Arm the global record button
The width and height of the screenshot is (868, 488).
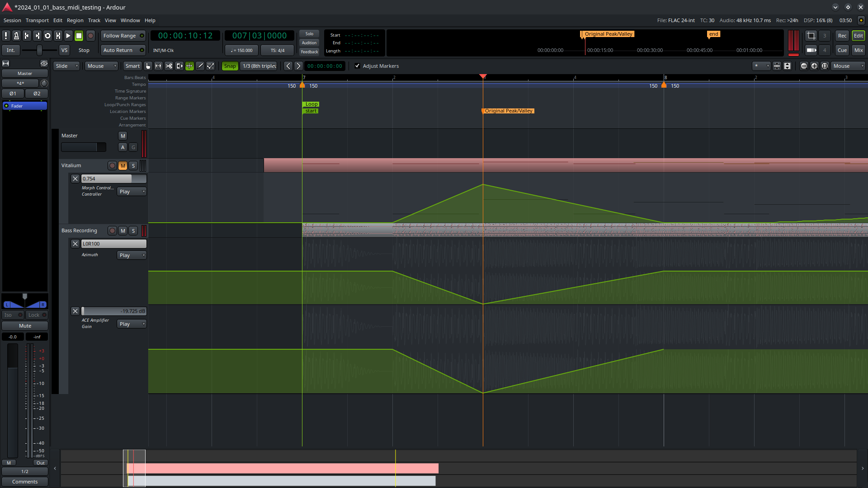tap(90, 36)
